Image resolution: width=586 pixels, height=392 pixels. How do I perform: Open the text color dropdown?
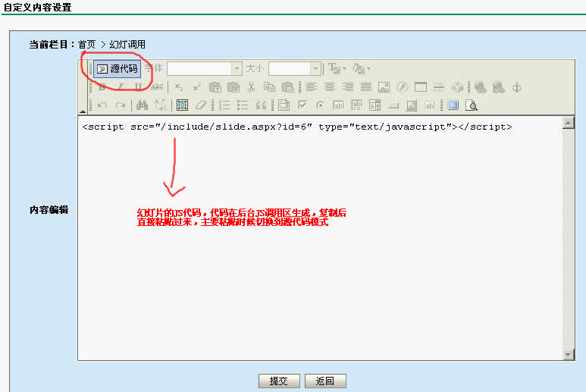[337, 68]
